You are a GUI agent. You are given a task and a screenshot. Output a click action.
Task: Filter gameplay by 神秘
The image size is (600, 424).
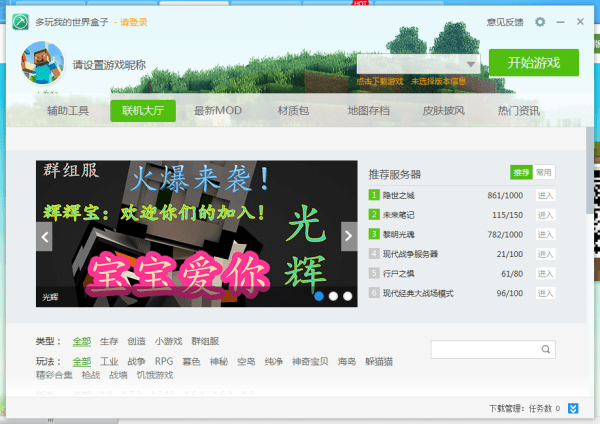pyautogui.click(x=219, y=361)
